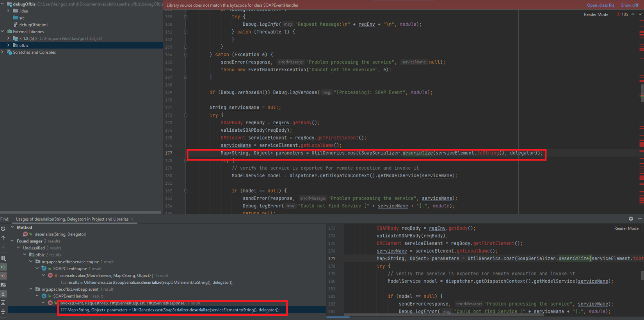Toggle Reader Mode in preview editor

pos(626,228)
